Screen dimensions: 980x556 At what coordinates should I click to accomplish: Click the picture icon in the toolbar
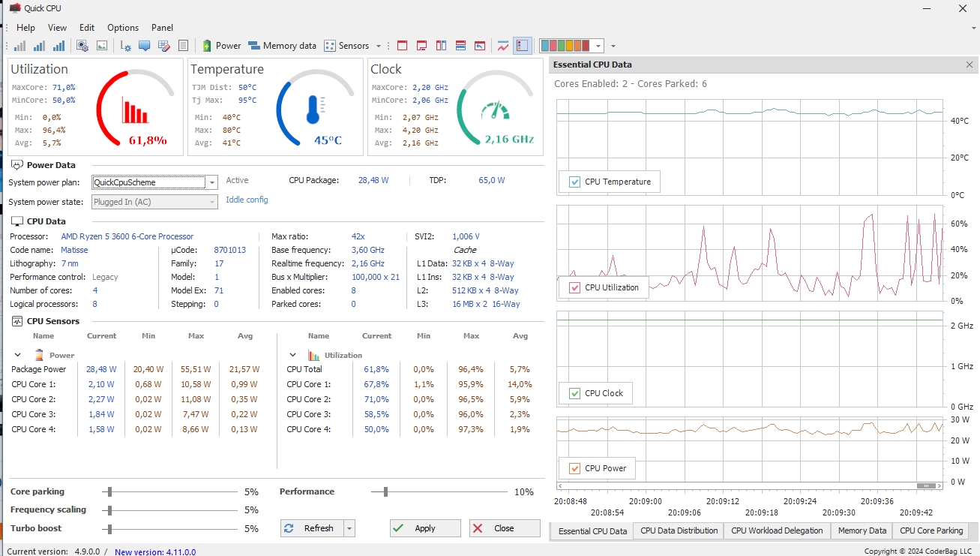(102, 46)
